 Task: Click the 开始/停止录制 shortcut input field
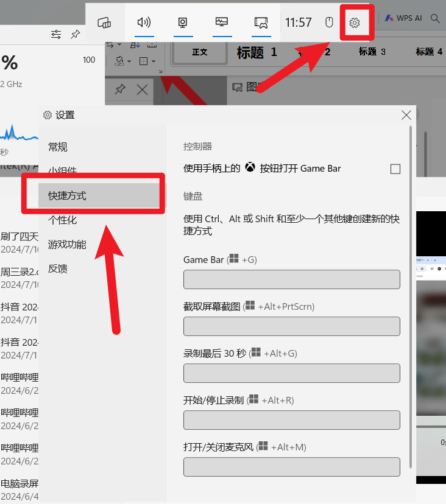(x=291, y=420)
